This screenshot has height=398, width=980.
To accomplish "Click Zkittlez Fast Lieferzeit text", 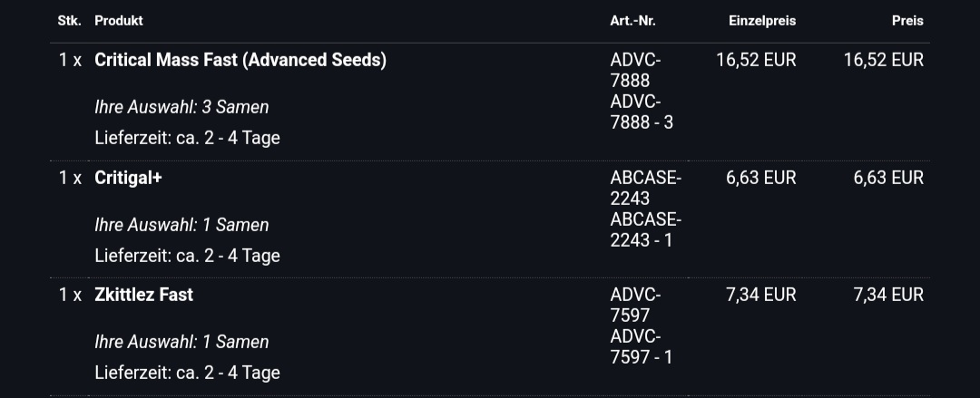I will (x=187, y=373).
